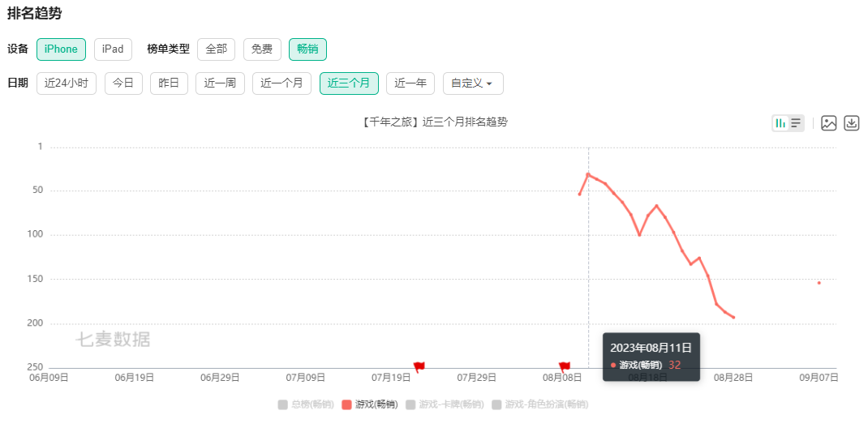
Task: Choose 免费 chart type
Action: [x=262, y=49]
